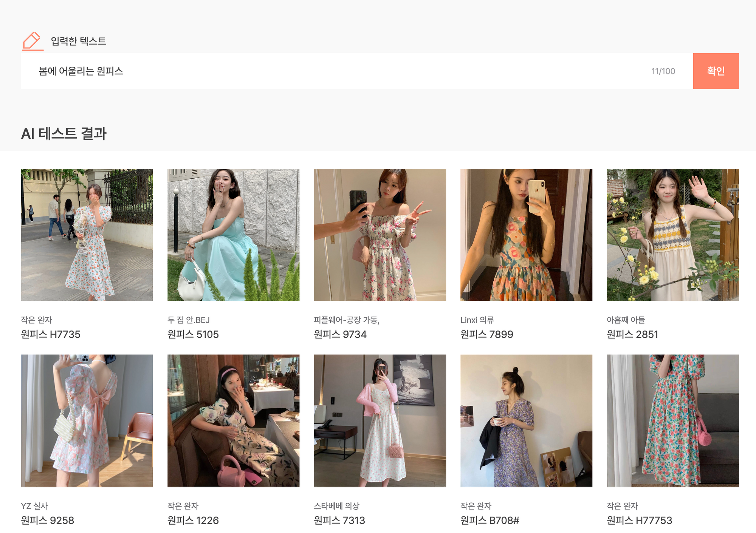The image size is (756, 533).
Task: Click the 원피스 5105 product title
Action: pos(193,334)
